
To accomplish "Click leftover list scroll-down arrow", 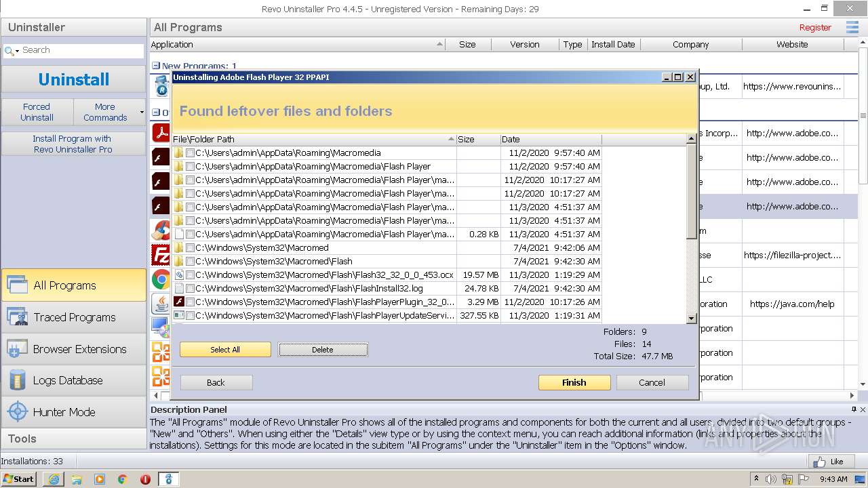I will (x=691, y=318).
